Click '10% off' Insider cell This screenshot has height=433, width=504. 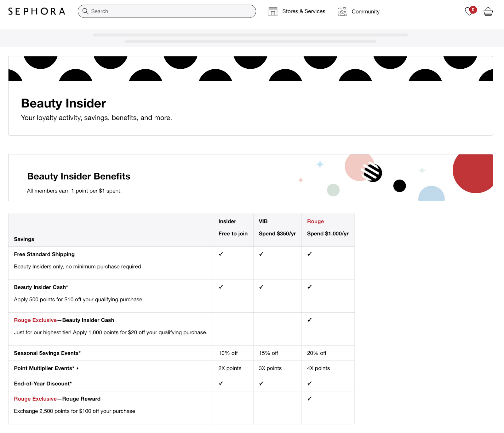pyautogui.click(x=228, y=353)
